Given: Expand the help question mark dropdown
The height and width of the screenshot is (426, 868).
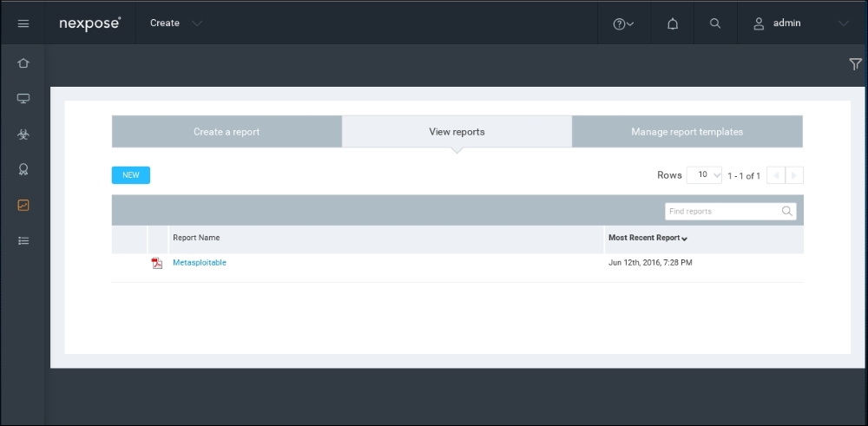Looking at the screenshot, I should 623,23.
